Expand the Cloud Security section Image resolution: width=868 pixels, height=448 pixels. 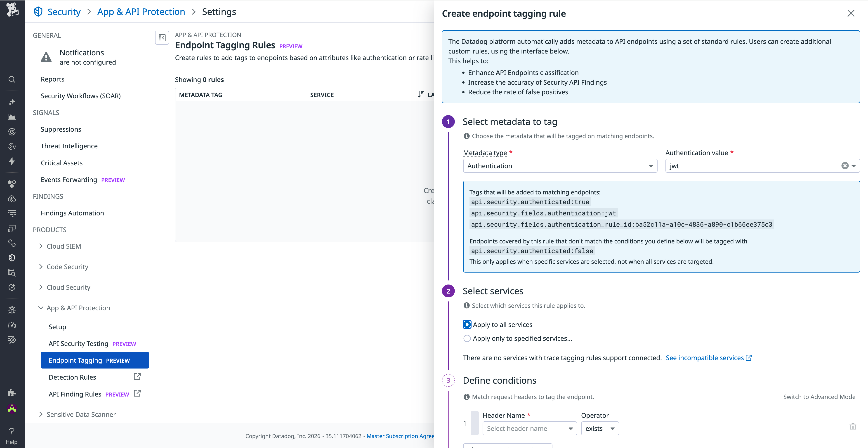65,287
